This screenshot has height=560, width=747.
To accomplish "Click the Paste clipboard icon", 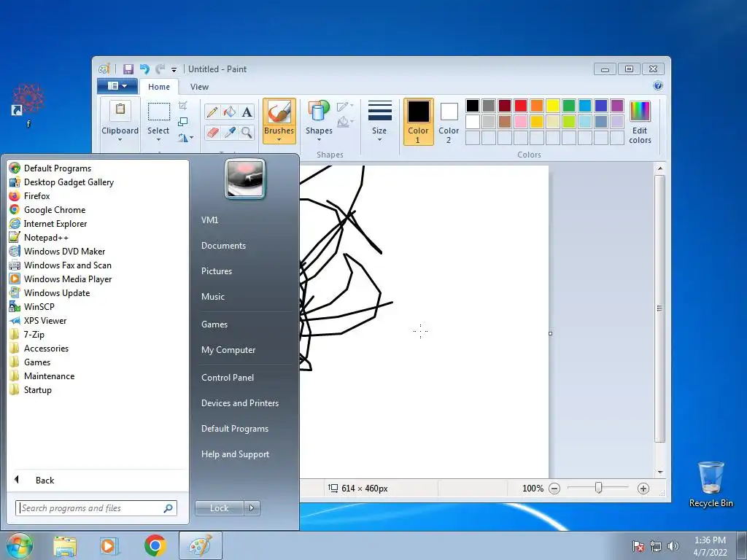I will [120, 110].
